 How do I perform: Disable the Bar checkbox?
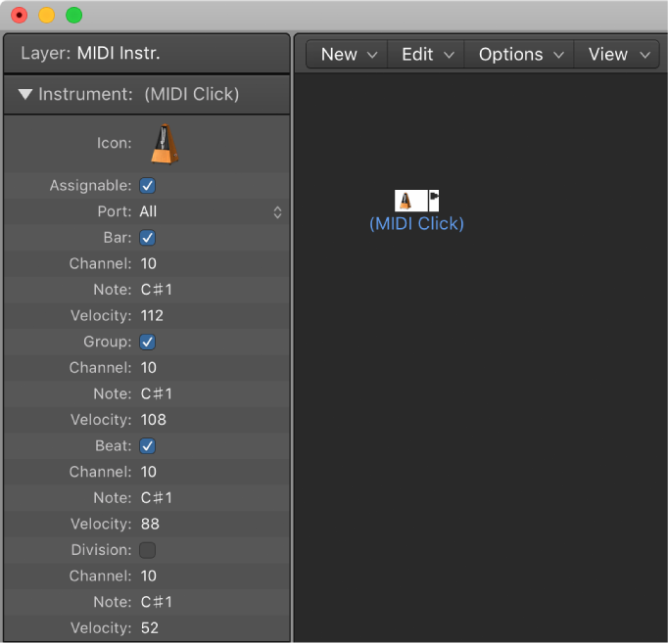[147, 238]
